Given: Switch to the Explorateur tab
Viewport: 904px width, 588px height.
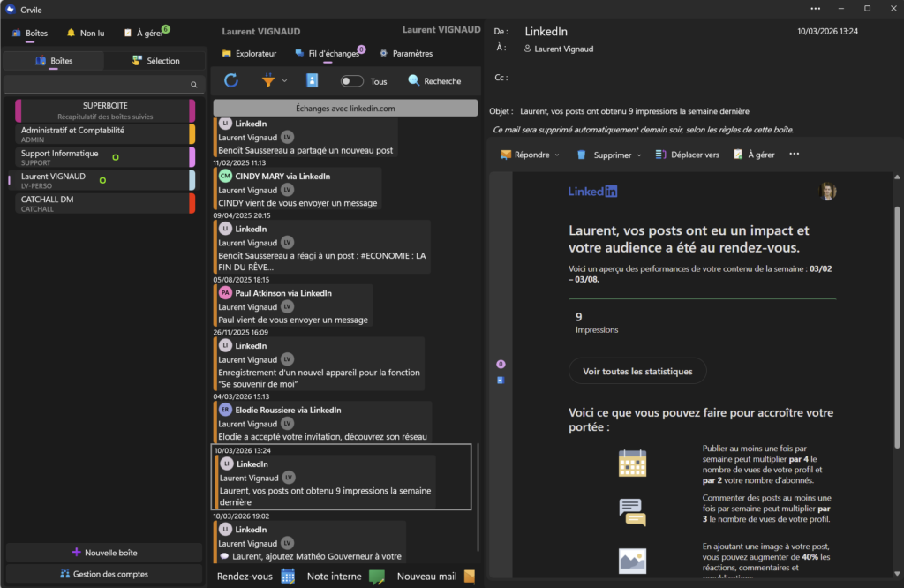Looking at the screenshot, I should [x=249, y=54].
